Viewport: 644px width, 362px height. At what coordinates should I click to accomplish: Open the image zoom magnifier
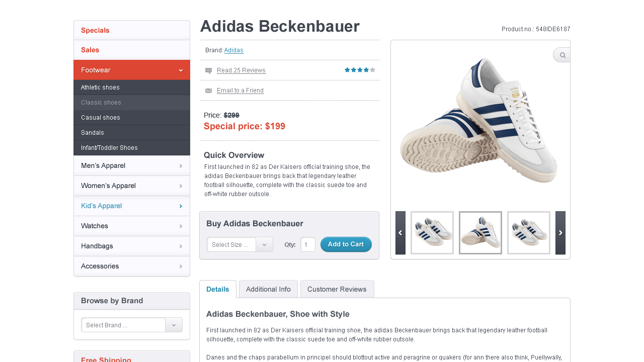(x=561, y=54)
